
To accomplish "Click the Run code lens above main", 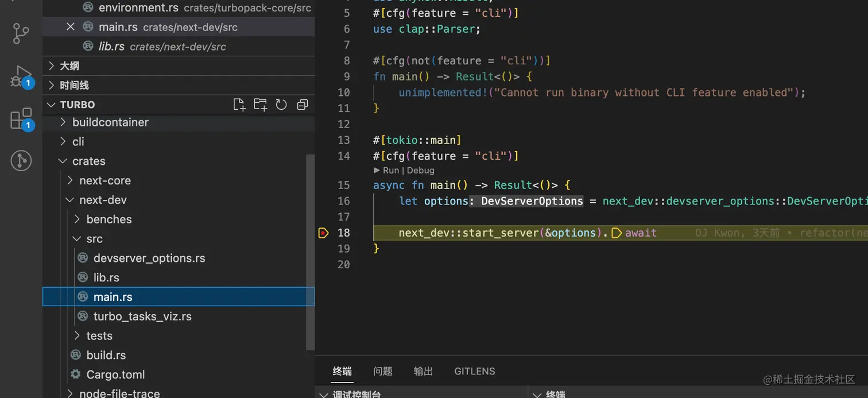I will point(390,170).
